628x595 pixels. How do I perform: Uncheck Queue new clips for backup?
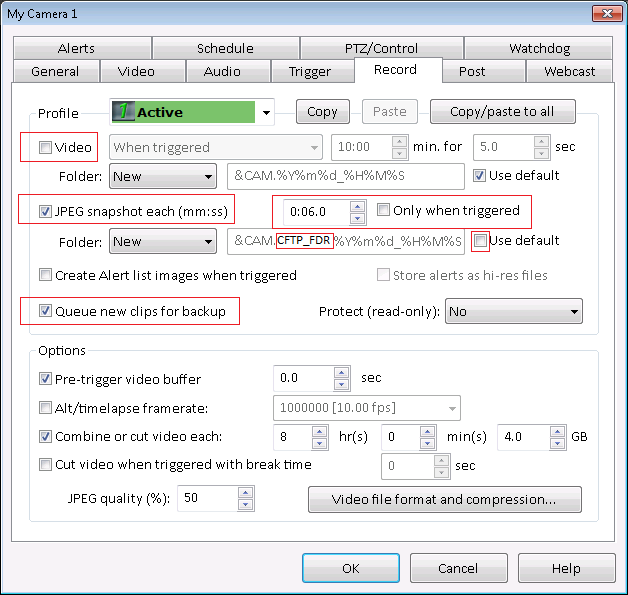tap(45, 311)
